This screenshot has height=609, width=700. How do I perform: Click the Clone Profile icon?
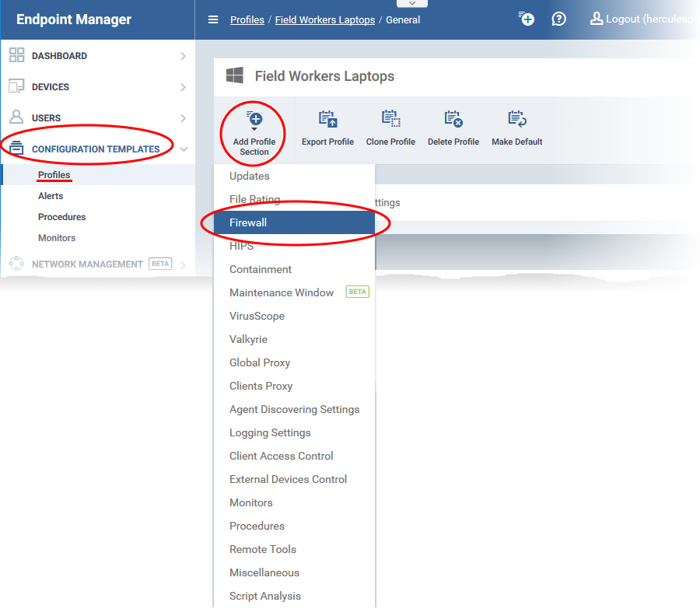(x=391, y=119)
